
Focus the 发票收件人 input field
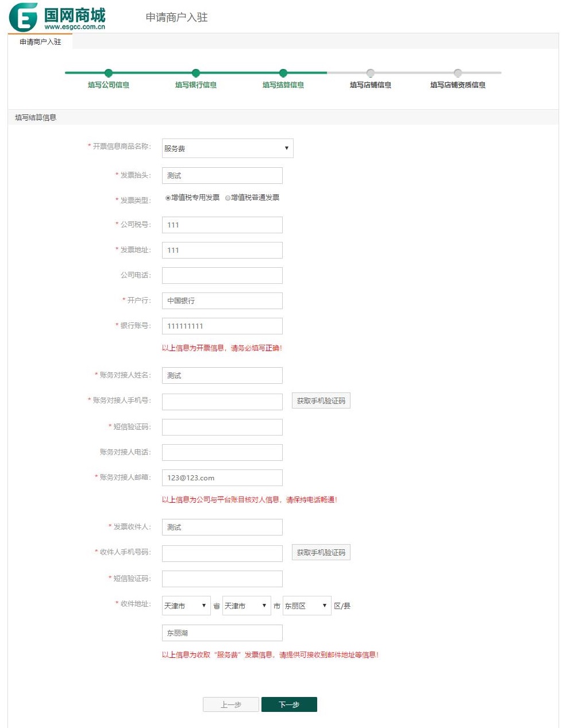point(222,527)
